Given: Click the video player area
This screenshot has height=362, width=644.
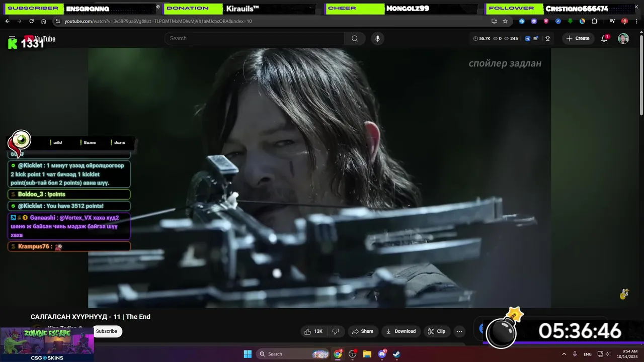Looking at the screenshot, I should pyautogui.click(x=319, y=178).
